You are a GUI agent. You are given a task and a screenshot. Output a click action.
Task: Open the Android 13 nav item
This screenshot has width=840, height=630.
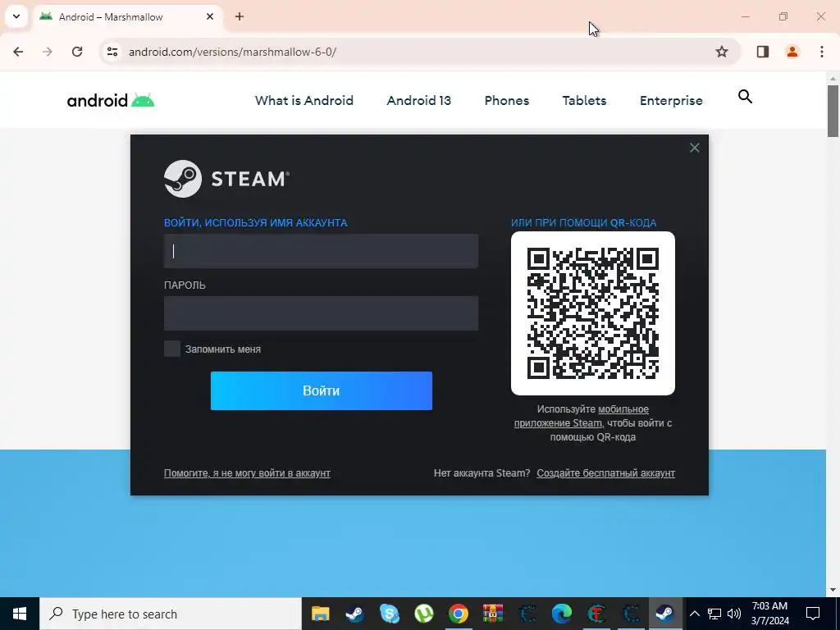419,100
